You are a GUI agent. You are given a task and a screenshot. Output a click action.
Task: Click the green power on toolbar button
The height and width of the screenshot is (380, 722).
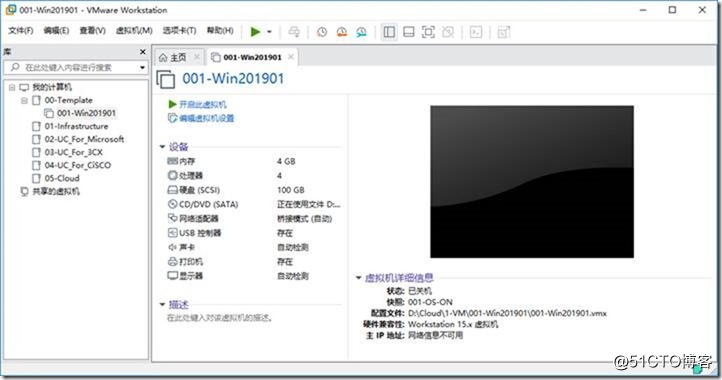pyautogui.click(x=255, y=32)
